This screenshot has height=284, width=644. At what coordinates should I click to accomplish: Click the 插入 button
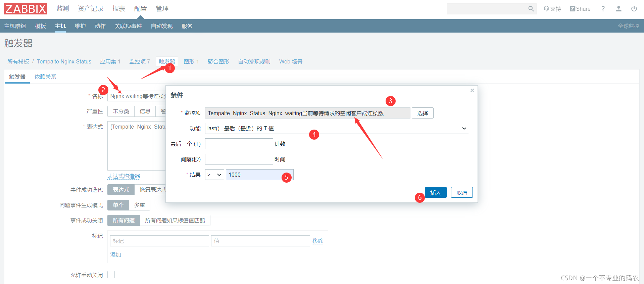point(436,193)
